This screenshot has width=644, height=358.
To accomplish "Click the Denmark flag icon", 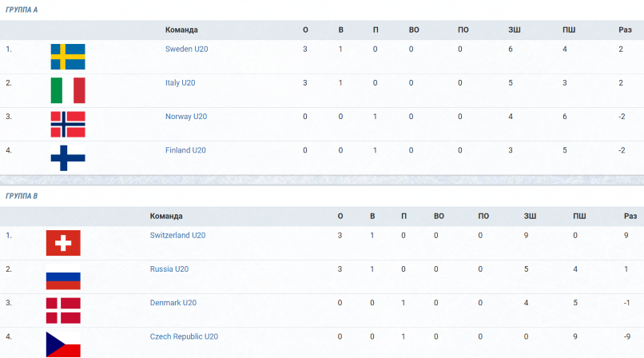I will [63, 310].
